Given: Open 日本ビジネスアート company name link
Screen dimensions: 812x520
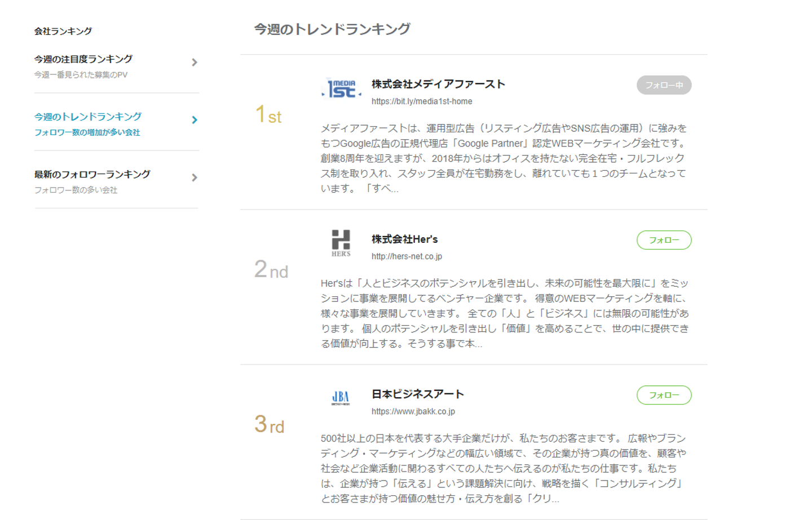Looking at the screenshot, I should [417, 394].
